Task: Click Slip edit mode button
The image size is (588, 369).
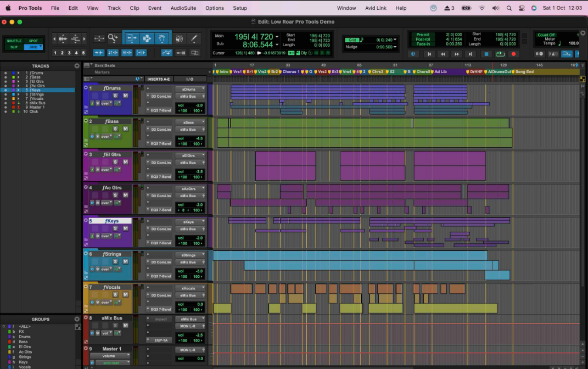Action: click(14, 47)
